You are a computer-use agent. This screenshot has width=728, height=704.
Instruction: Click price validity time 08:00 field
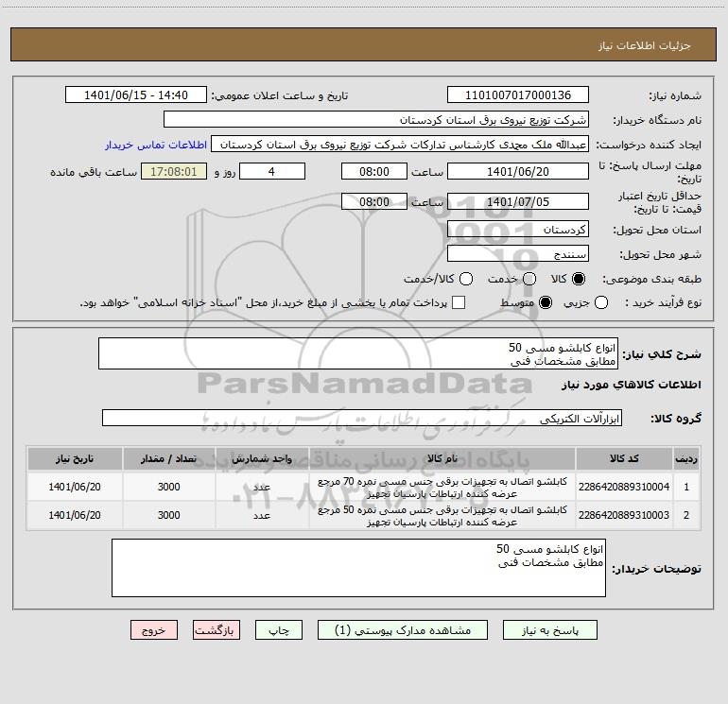coord(374,201)
